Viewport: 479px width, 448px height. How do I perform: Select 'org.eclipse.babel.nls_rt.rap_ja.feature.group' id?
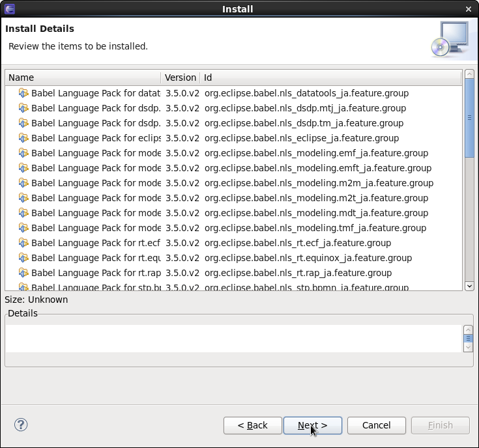(298, 273)
